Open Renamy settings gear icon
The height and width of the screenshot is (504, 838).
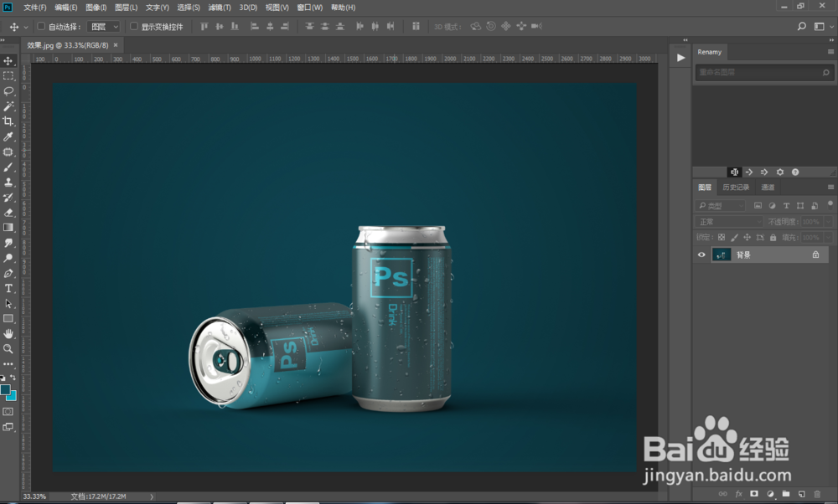(x=779, y=172)
